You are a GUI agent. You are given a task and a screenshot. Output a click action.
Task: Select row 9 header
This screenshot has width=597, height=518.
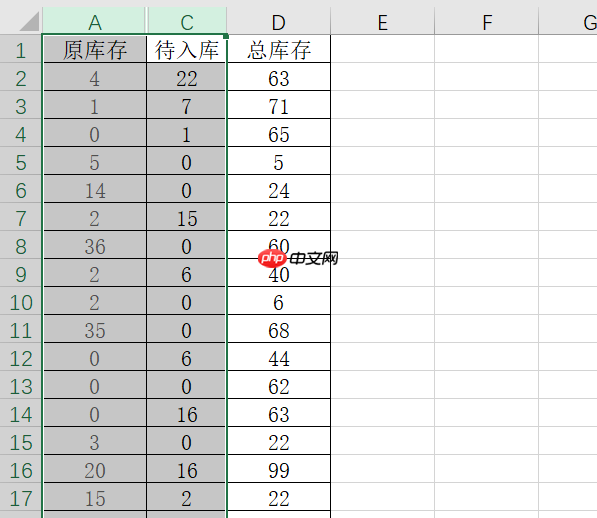(x=21, y=273)
